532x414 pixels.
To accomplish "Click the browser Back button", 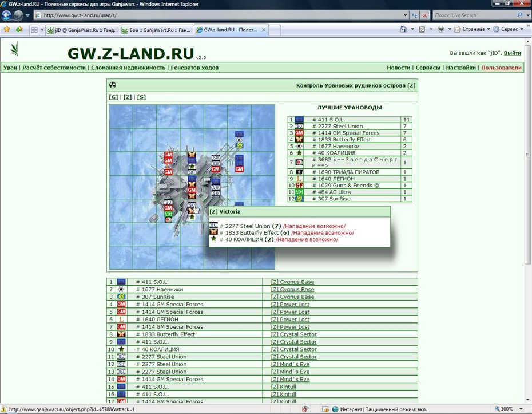I will click(6, 15).
